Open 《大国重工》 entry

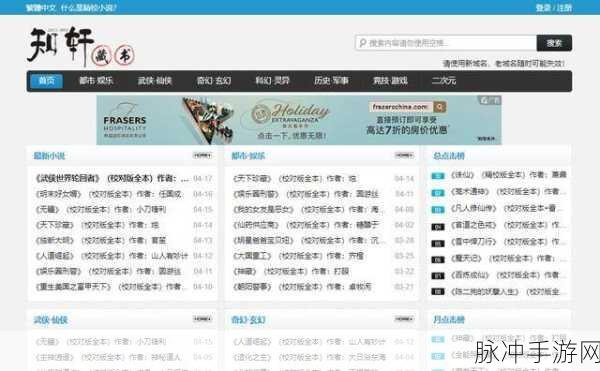(298, 255)
